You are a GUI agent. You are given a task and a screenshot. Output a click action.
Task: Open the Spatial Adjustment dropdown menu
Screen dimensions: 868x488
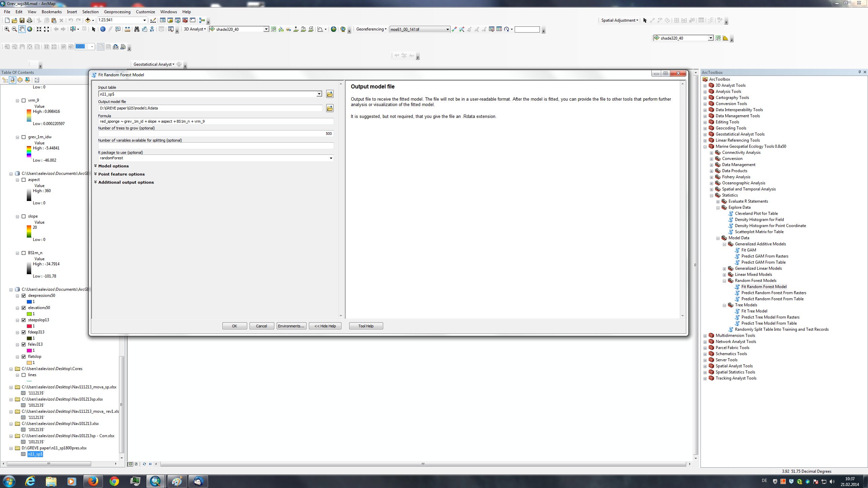pos(619,20)
